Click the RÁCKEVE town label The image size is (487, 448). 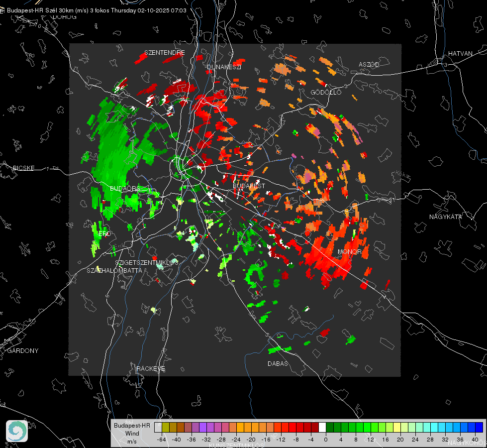(x=151, y=368)
